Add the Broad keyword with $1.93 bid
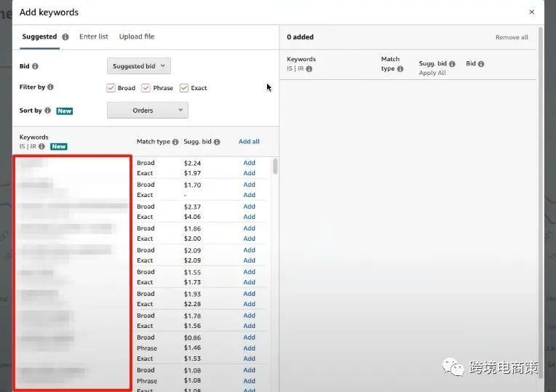556x392 pixels. tap(250, 294)
